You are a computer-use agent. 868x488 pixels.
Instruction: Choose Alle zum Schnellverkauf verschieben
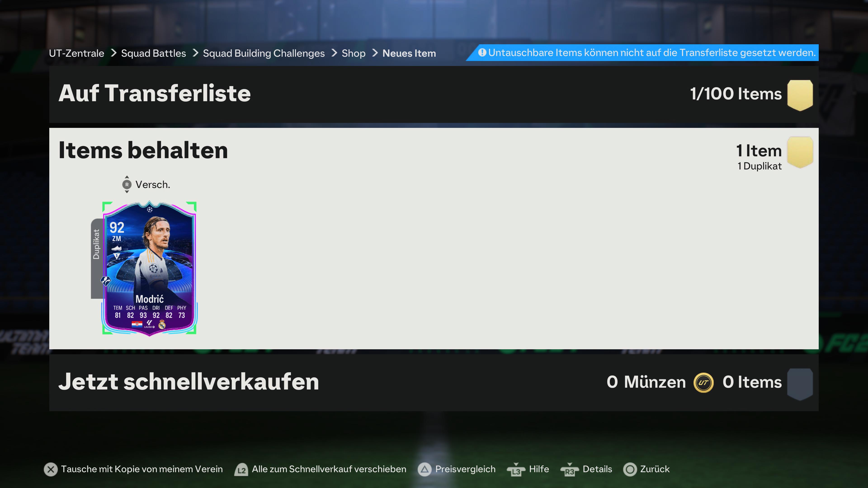pos(329,469)
